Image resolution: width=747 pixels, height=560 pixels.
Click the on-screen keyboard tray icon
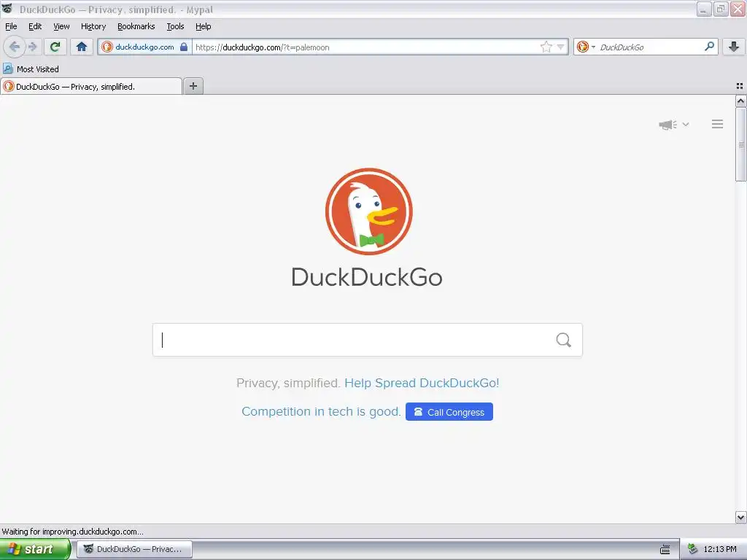(665, 550)
